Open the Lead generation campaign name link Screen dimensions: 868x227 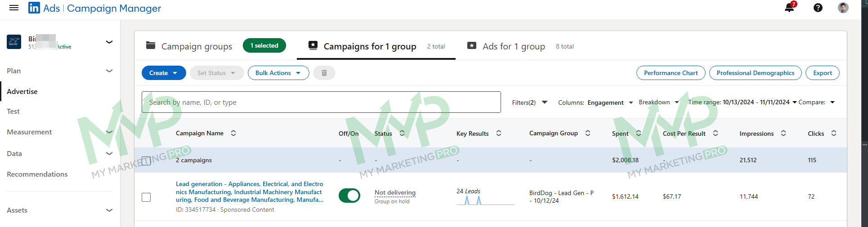(250, 192)
